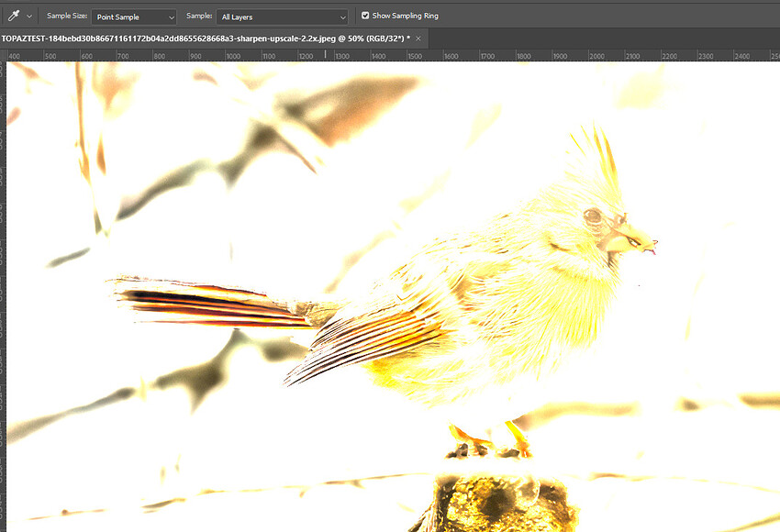The image size is (780, 532).
Task: Sample color from the bird's eye
Action: coord(593,216)
